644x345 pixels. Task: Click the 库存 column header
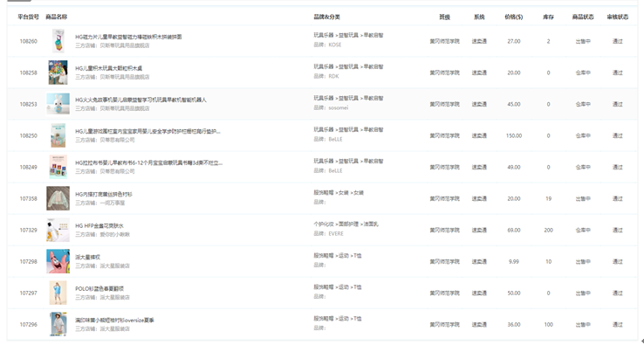[548, 17]
